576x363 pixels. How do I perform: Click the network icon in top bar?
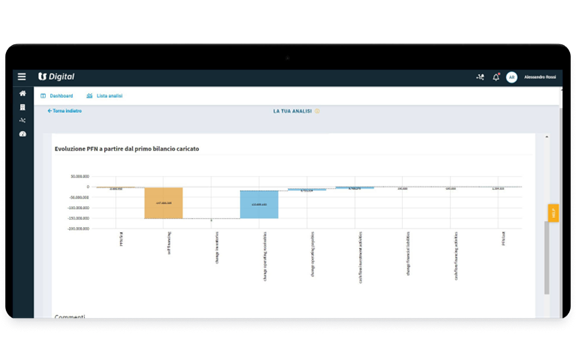tap(480, 77)
